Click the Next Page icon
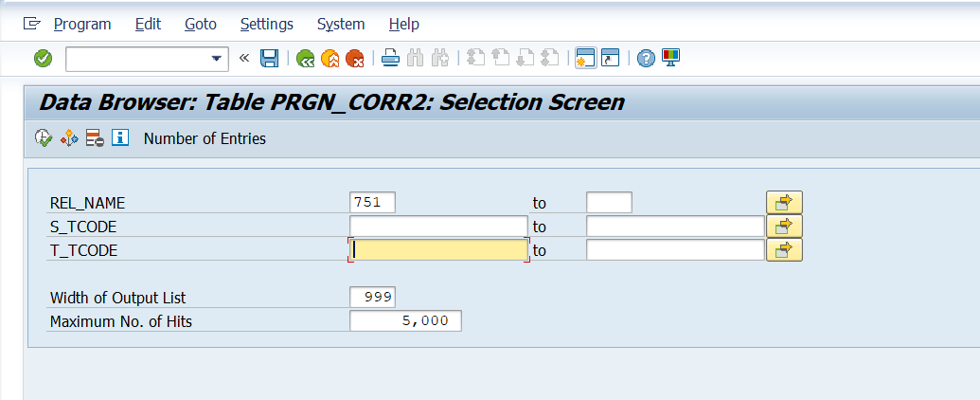The image size is (980, 400). click(x=526, y=58)
